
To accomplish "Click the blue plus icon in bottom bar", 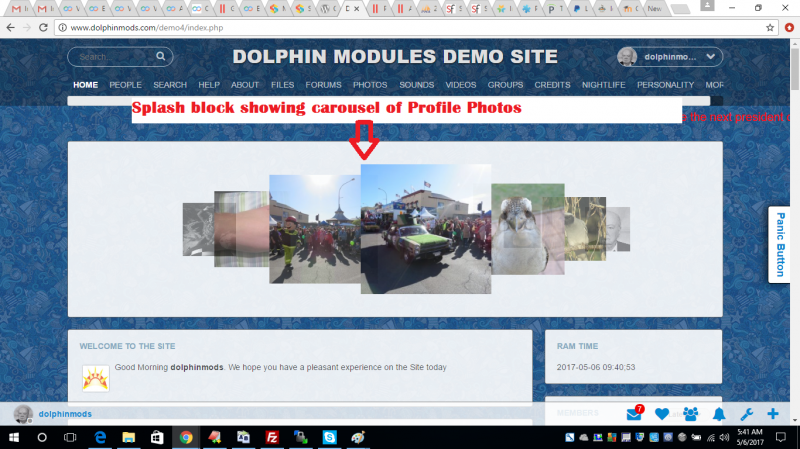I will (773, 414).
